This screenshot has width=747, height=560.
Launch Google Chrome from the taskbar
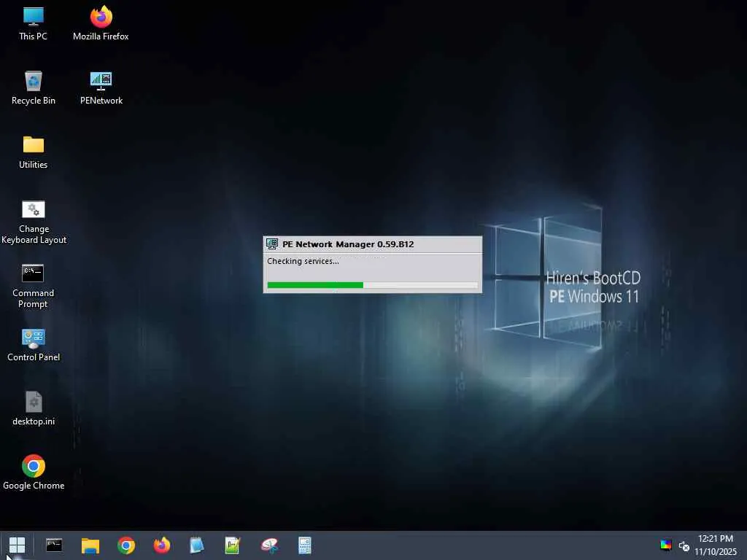pyautogui.click(x=126, y=545)
